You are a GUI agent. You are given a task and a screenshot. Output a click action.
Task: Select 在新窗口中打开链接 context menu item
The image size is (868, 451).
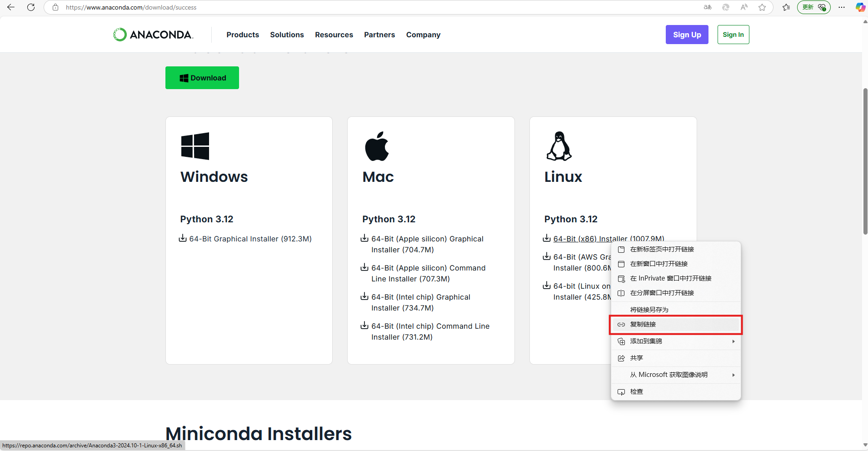coord(676,264)
